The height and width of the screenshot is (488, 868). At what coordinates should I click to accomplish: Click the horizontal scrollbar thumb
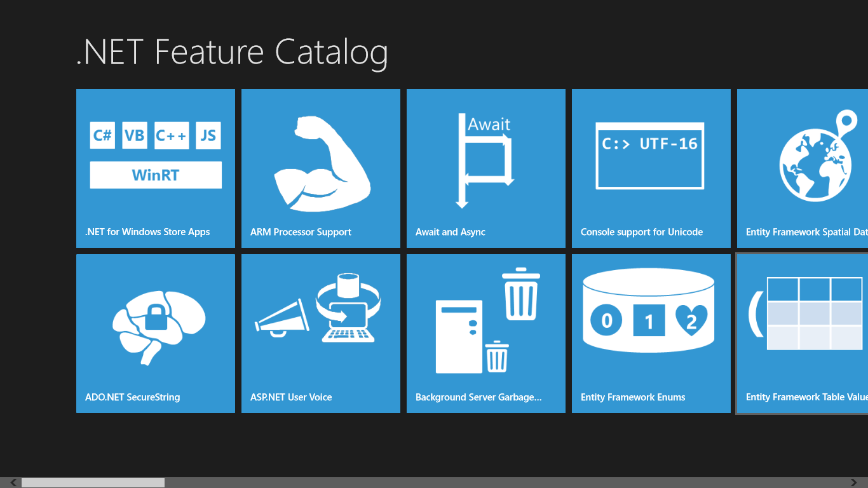point(93,483)
